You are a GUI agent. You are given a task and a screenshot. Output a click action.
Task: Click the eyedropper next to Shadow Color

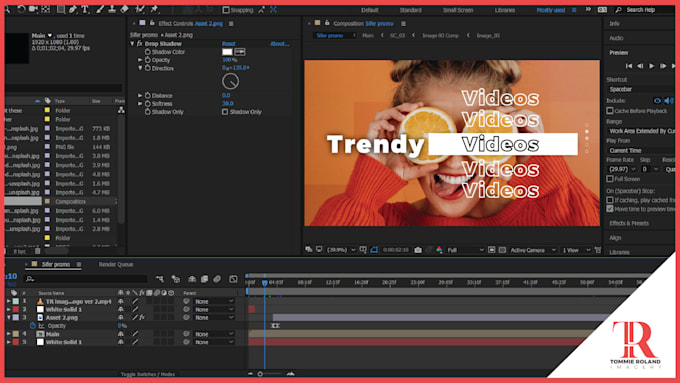[240, 52]
